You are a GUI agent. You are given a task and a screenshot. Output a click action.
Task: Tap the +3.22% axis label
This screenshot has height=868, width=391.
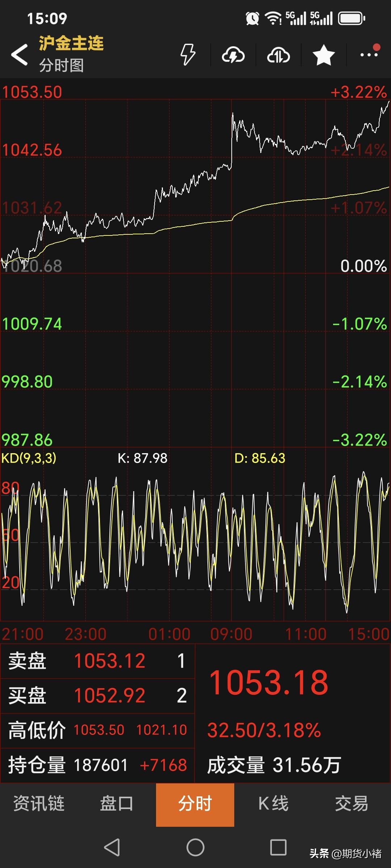(x=359, y=92)
